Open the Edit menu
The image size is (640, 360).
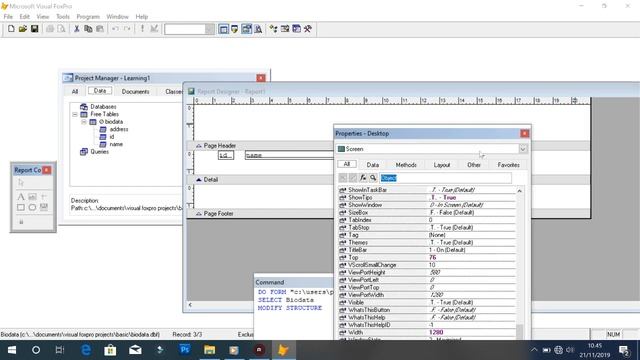24,17
